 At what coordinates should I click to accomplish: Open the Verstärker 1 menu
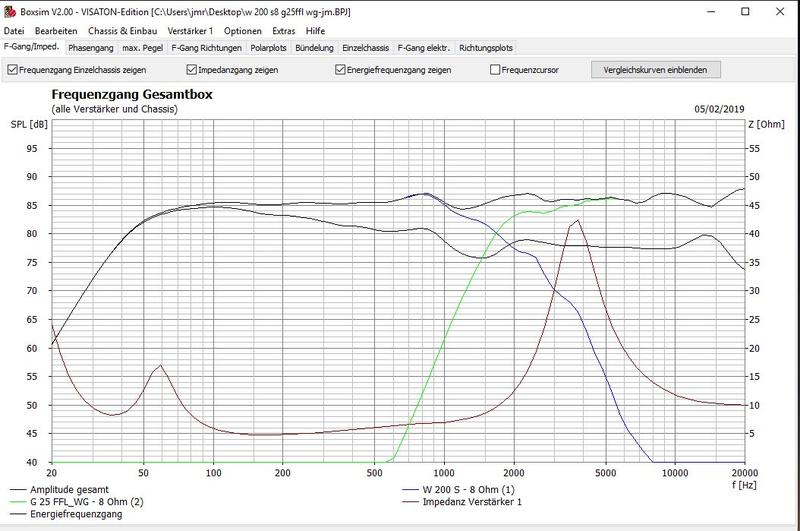tap(190, 31)
